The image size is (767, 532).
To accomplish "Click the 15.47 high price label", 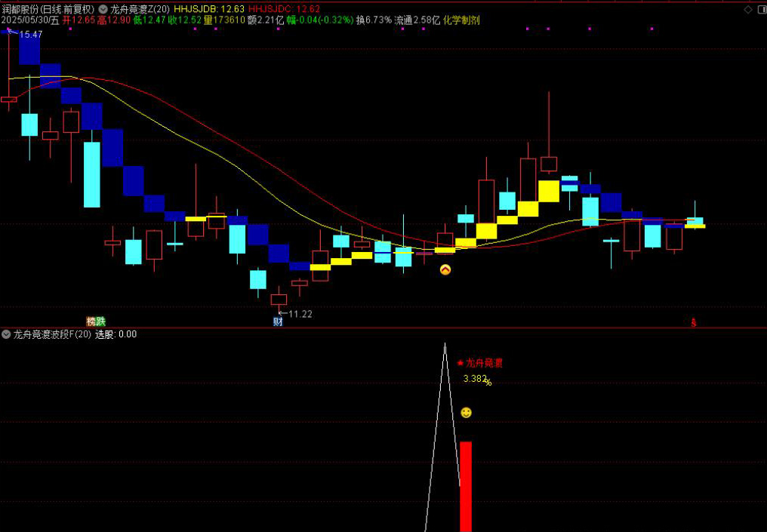I will point(31,35).
